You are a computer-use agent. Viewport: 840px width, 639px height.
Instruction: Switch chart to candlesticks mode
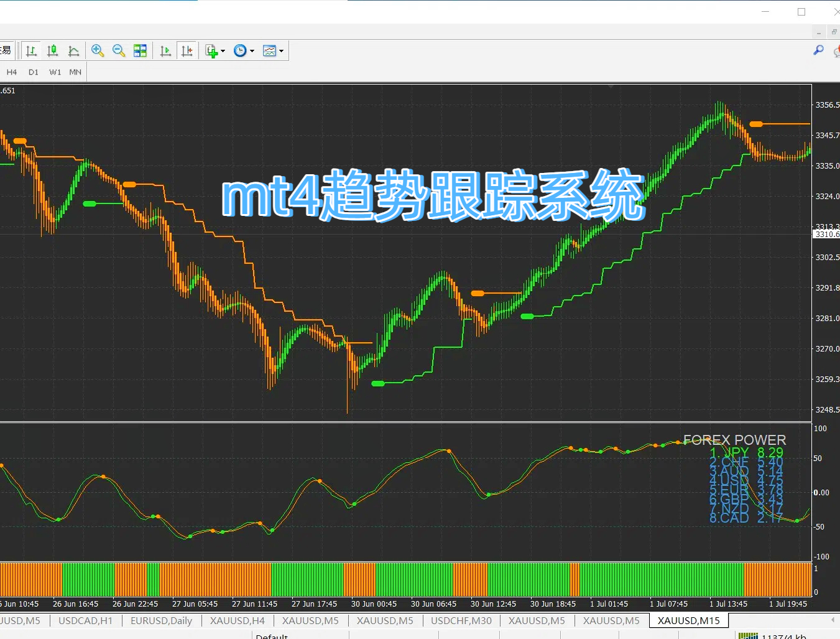[x=53, y=51]
